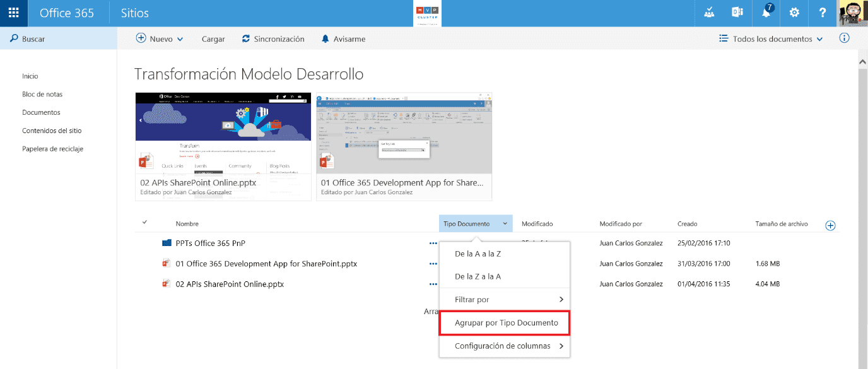The height and width of the screenshot is (369, 868).
Task: Open Contenidos del sitio
Action: [x=52, y=131]
